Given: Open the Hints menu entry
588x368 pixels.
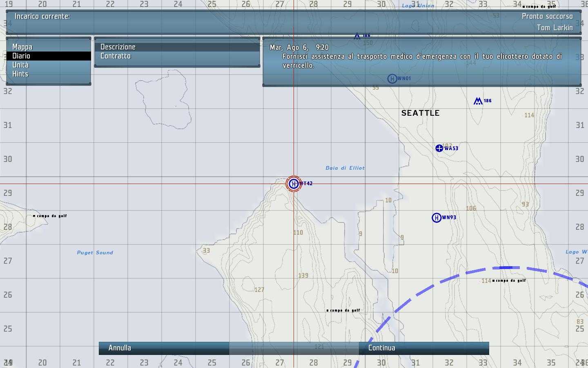Looking at the screenshot, I should pos(49,74).
